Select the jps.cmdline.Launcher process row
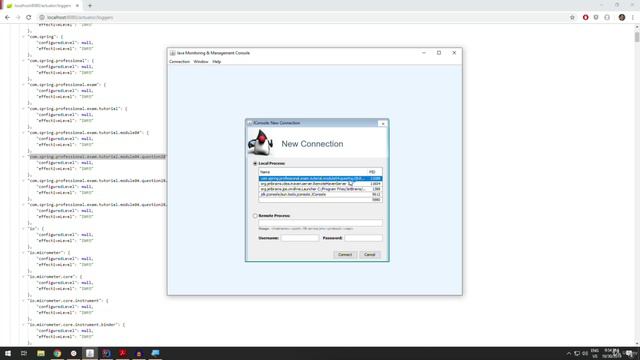 (x=320, y=189)
